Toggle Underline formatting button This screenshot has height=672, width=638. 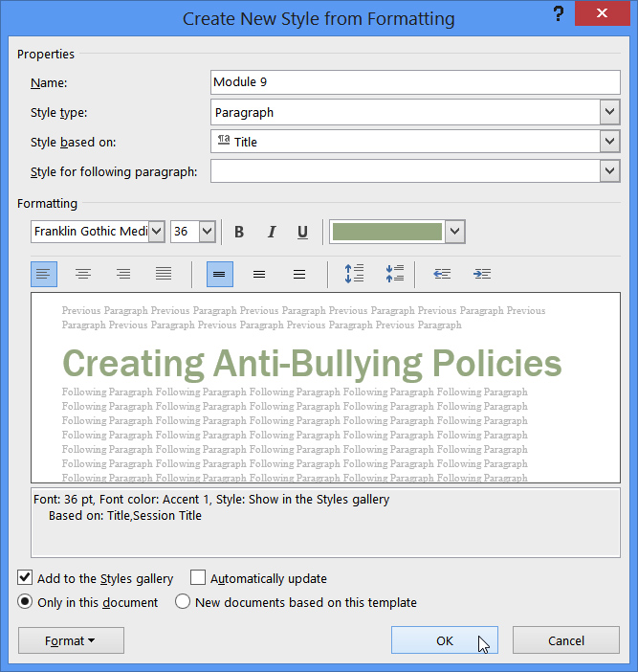click(302, 232)
